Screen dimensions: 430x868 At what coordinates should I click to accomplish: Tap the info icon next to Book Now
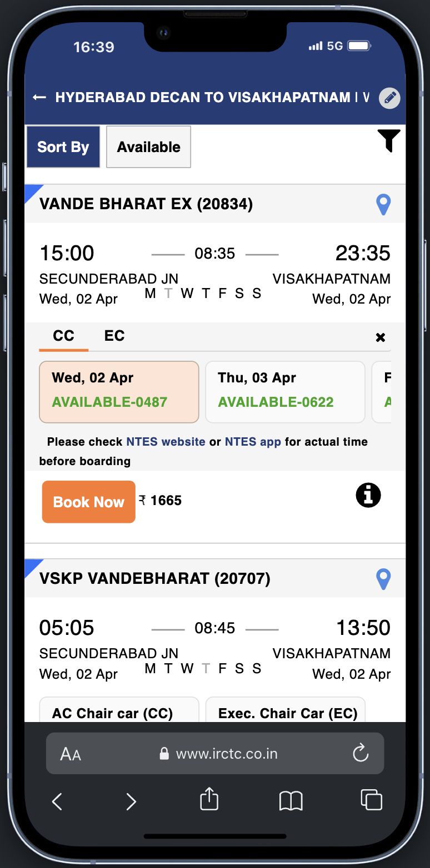[x=368, y=495]
